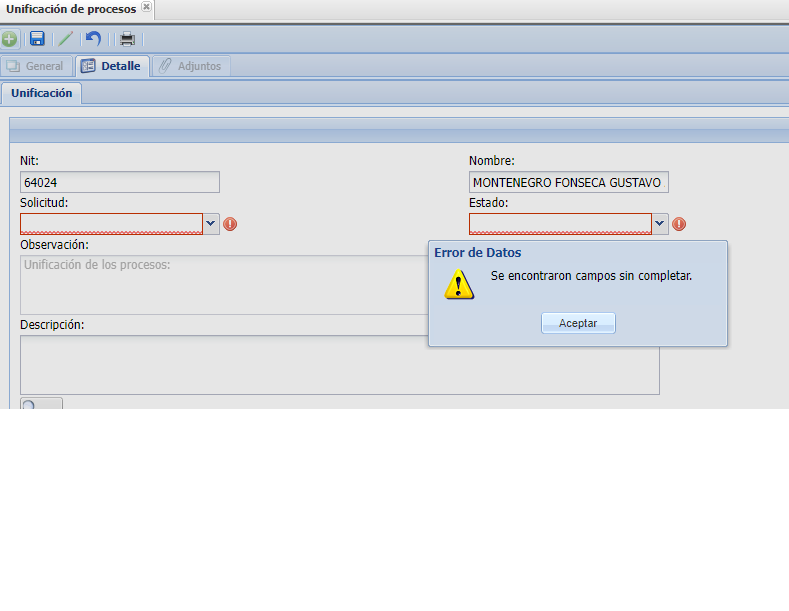Viewport: 789px width, 611px height.
Task: Click 'Se encontraron campos sin completar.' message
Action: click(x=591, y=276)
